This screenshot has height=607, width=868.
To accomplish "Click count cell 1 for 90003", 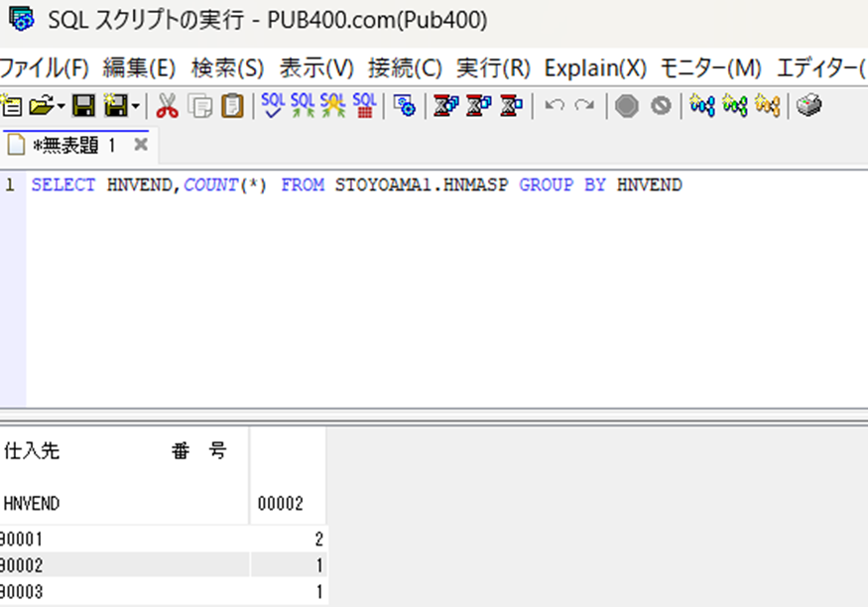I will coord(289,591).
